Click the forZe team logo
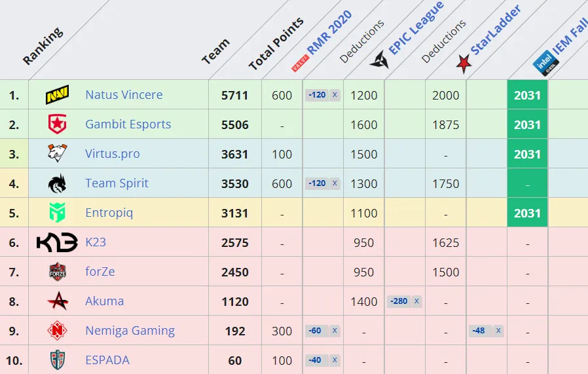The width and height of the screenshot is (588, 374). click(57, 272)
